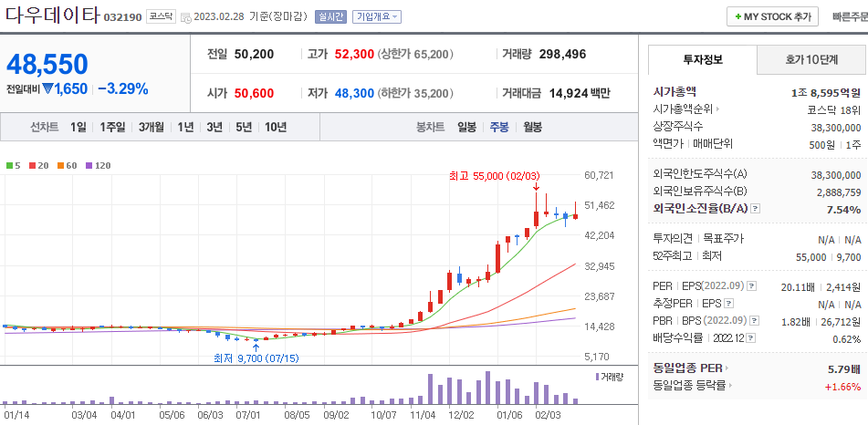Viewport: 868px width, 425px height.
Task: Click the stock code 032190
Action: coord(123,17)
